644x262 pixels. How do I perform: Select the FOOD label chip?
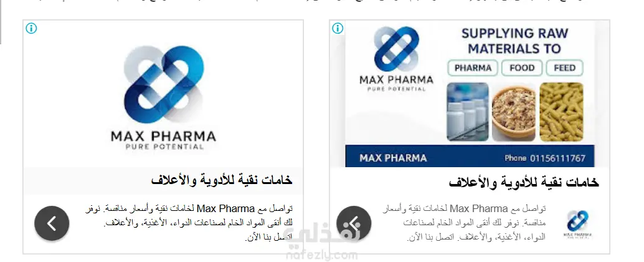click(x=522, y=68)
